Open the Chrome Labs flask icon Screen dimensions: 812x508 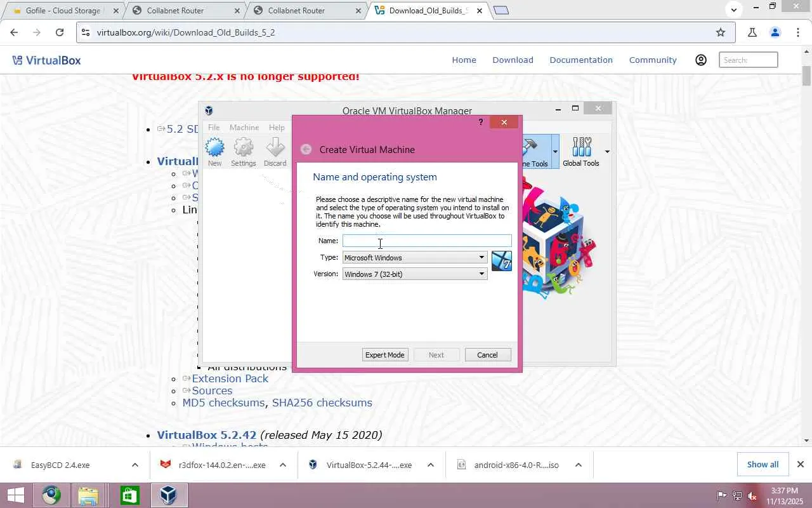752,32
